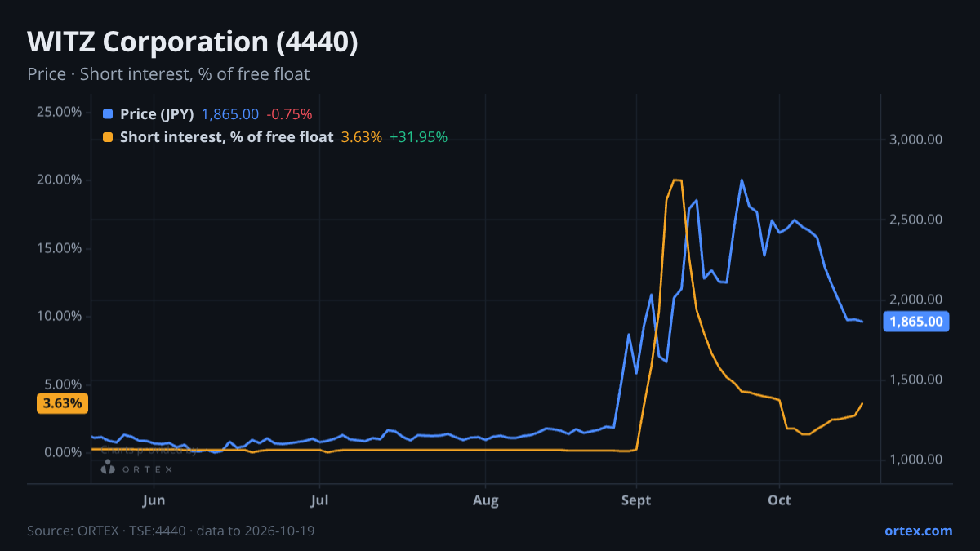The width and height of the screenshot is (980, 551).
Task: Click the WITZ Corporation (4440) title
Action: (193, 42)
